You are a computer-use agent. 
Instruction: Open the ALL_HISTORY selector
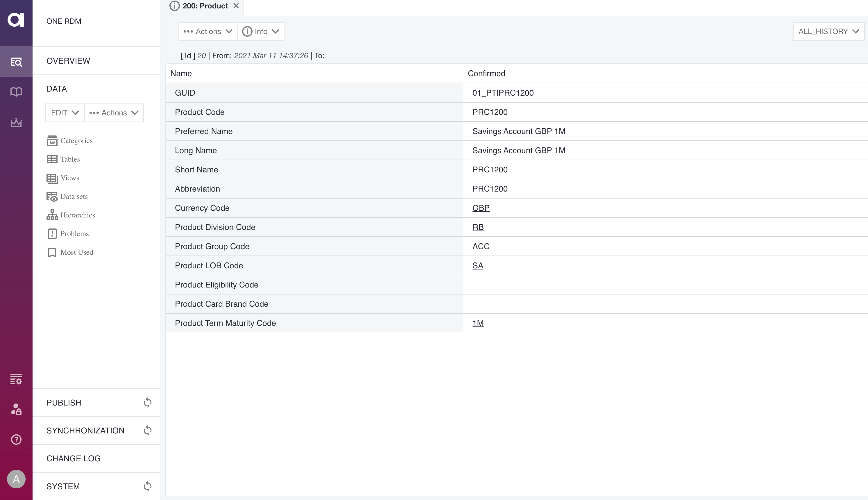pos(828,31)
